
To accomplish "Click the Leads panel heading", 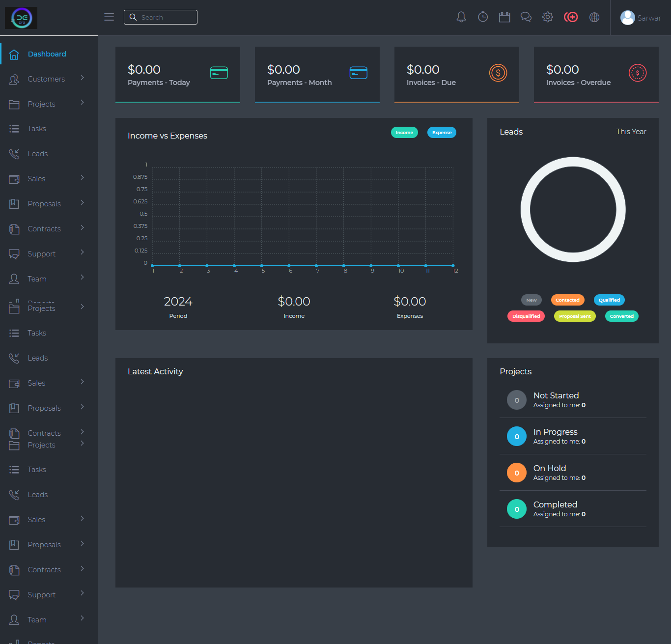I will (511, 132).
